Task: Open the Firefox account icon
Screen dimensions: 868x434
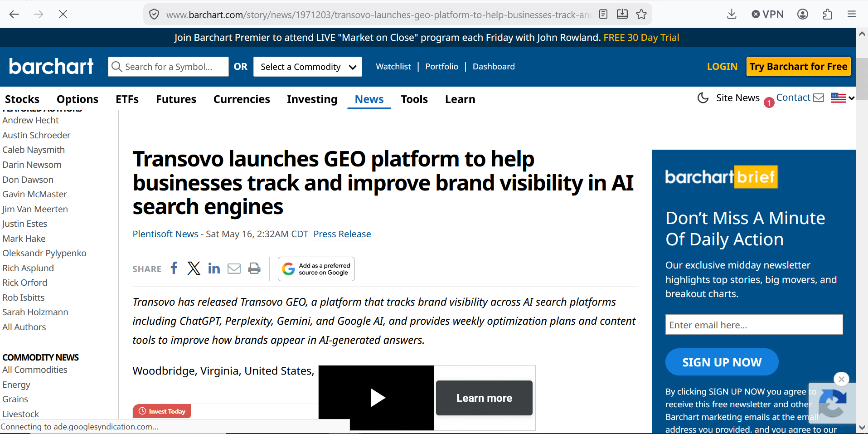Action: 803,15
